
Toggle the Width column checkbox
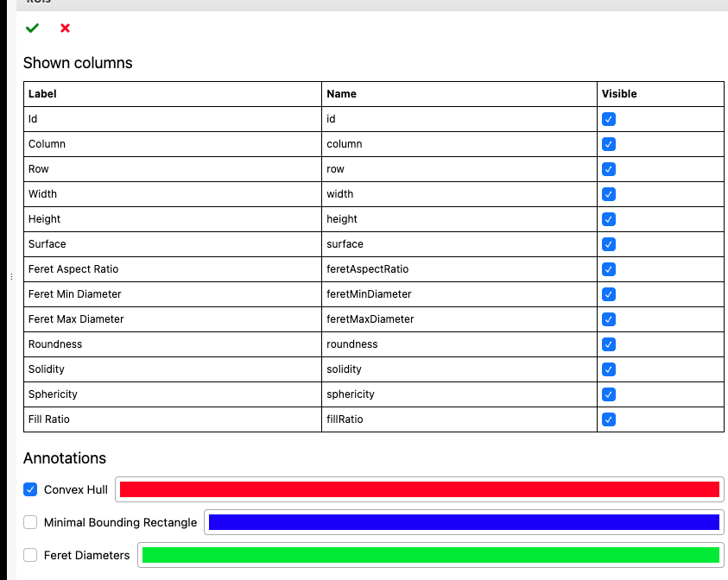[609, 194]
